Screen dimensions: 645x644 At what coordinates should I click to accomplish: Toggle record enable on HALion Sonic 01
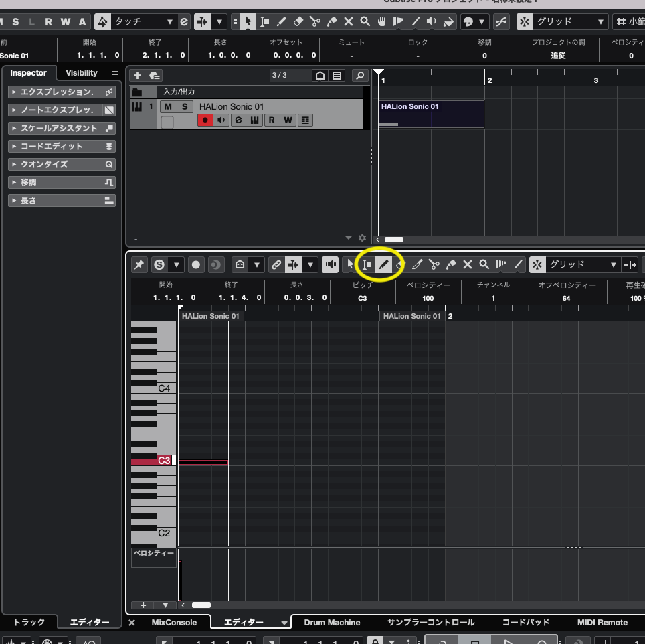tap(205, 120)
